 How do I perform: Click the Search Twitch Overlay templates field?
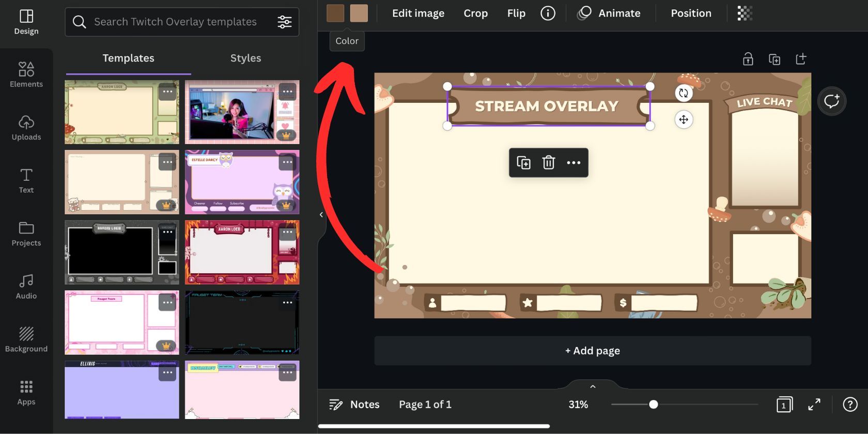point(176,22)
